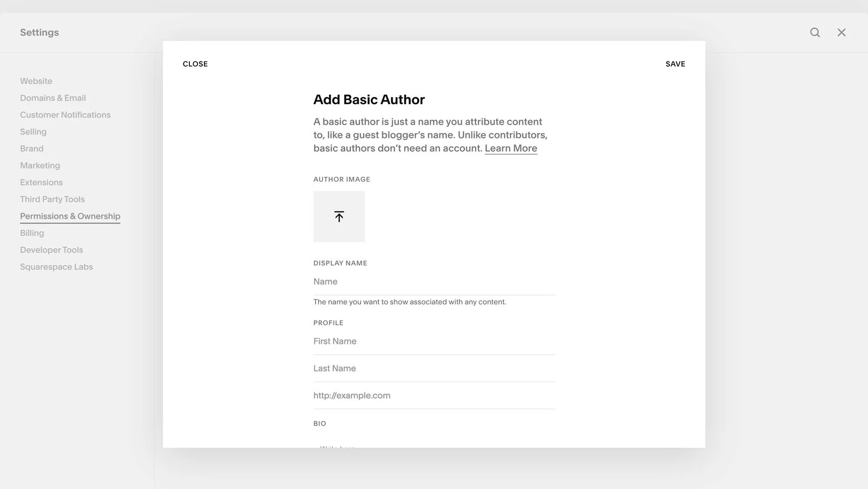The width and height of the screenshot is (868, 489).
Task: Click the 'Settings' title text
Action: (39, 33)
